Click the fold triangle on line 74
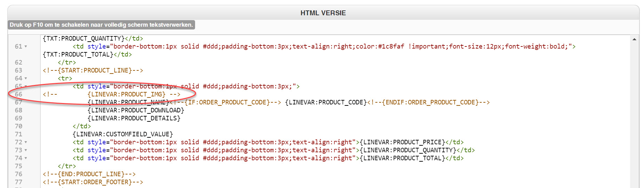The height and width of the screenshot is (188, 644). point(26,158)
